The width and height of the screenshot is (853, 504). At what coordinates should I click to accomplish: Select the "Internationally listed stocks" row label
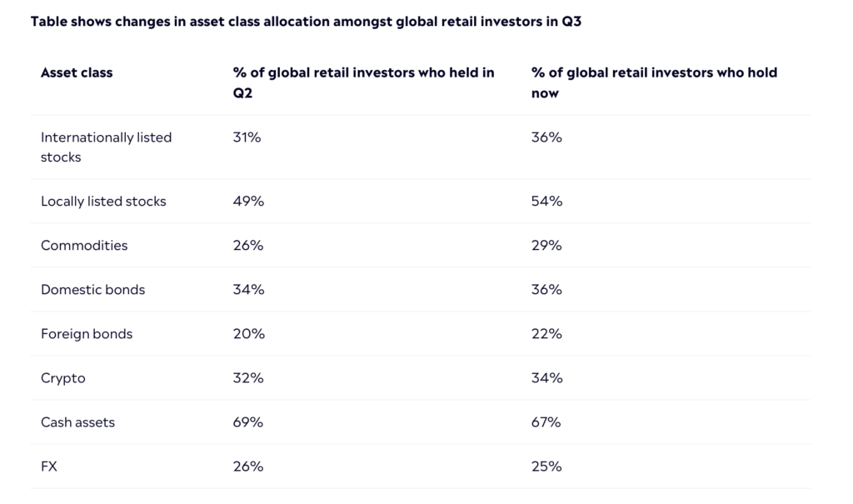106,147
